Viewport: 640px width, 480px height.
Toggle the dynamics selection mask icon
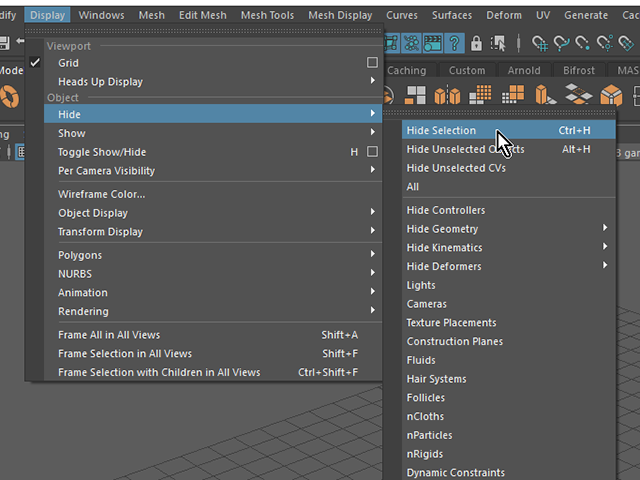coord(411,43)
